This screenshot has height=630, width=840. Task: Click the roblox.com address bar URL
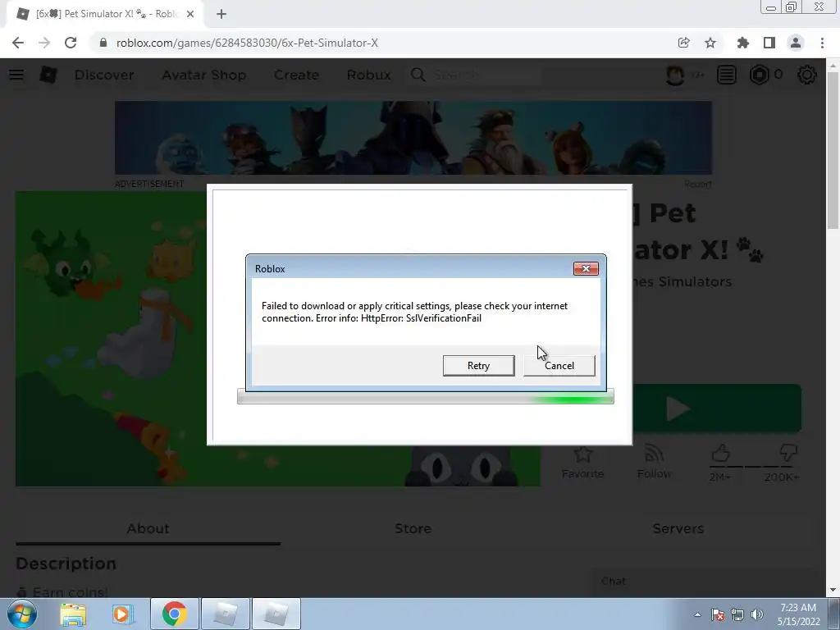(247, 43)
